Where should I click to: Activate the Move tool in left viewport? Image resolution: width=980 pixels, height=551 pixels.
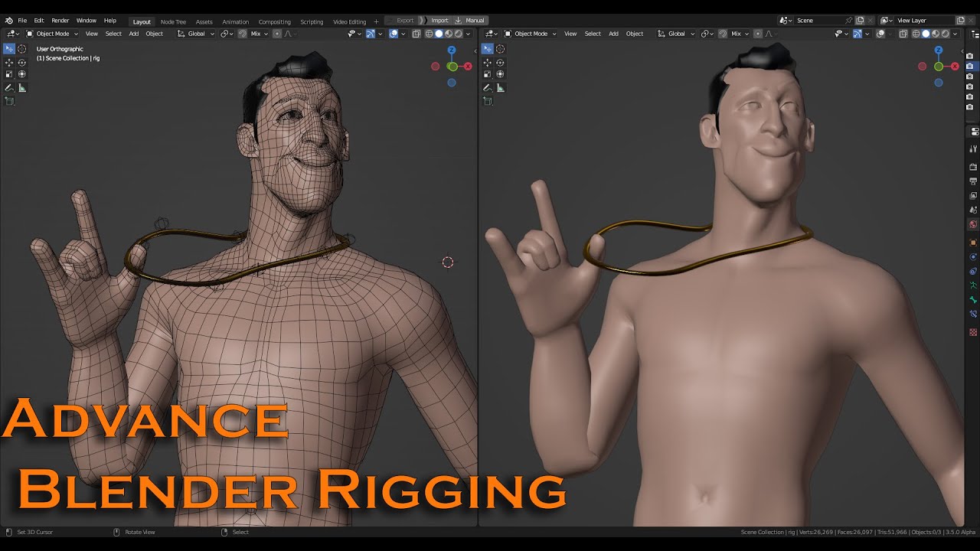[x=9, y=63]
